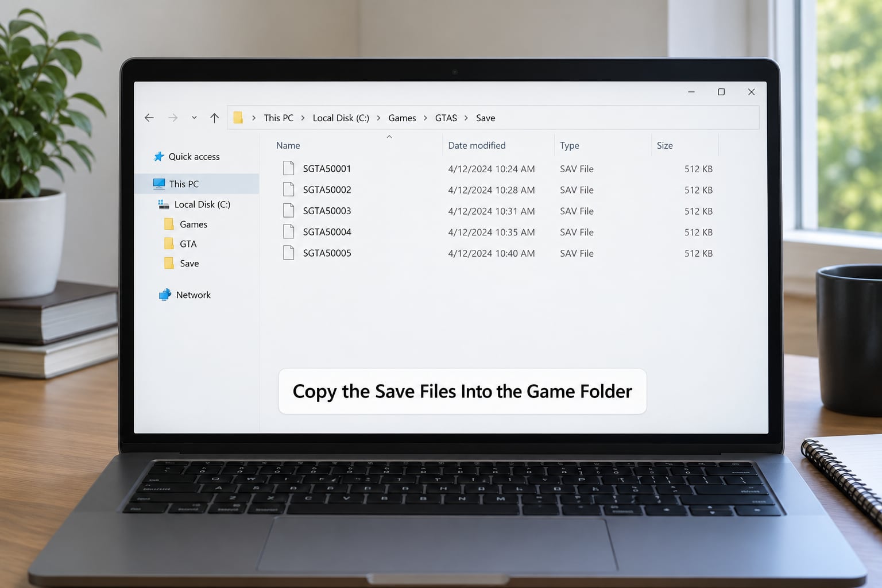This screenshot has height=588, width=882.
Task: Expand chevron after Games breadcrumb
Action: (x=425, y=118)
